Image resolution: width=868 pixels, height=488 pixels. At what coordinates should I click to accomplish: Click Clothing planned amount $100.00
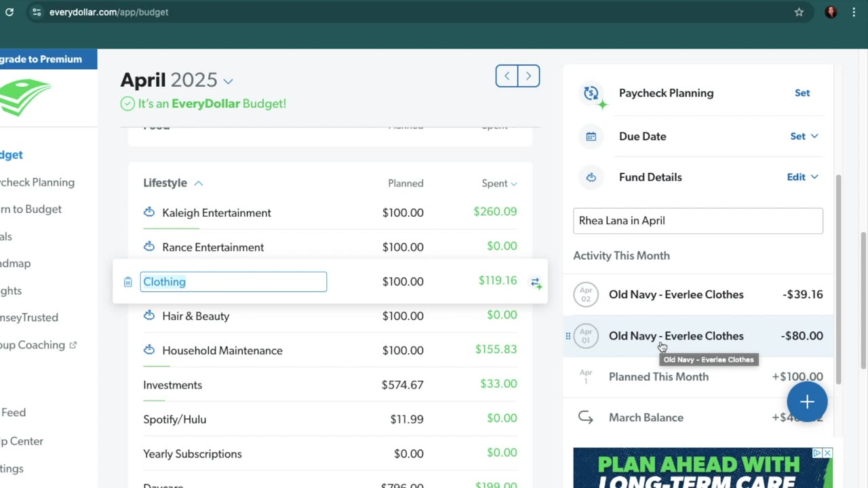pyautogui.click(x=403, y=282)
